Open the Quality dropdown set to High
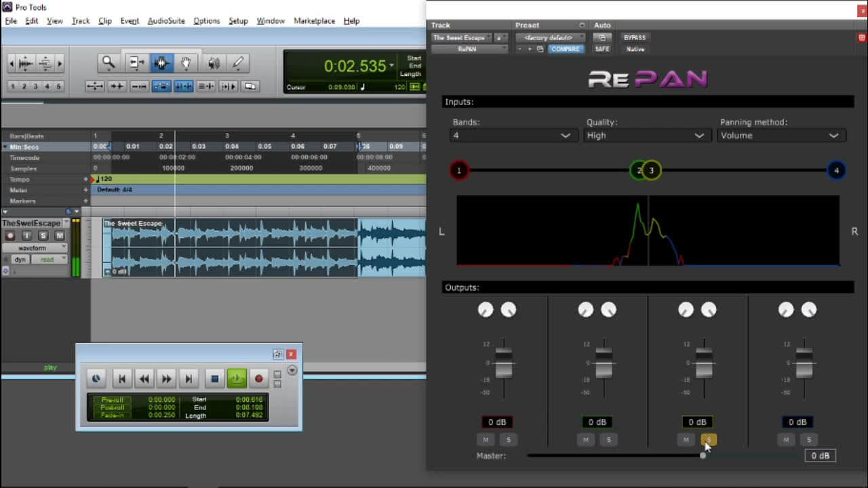The image size is (868, 488). point(646,136)
